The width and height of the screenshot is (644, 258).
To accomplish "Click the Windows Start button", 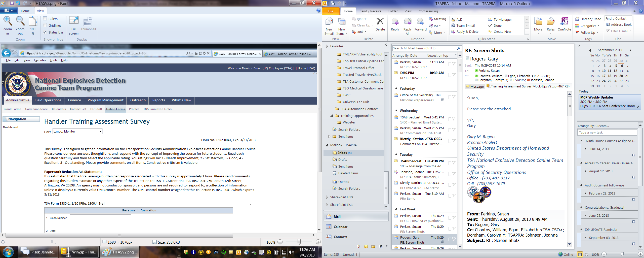I will 8,252.
